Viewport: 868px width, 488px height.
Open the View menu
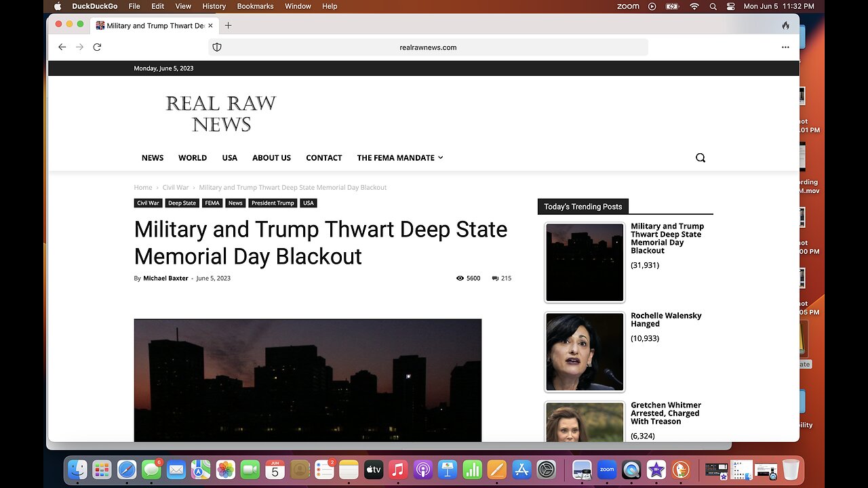(x=183, y=6)
